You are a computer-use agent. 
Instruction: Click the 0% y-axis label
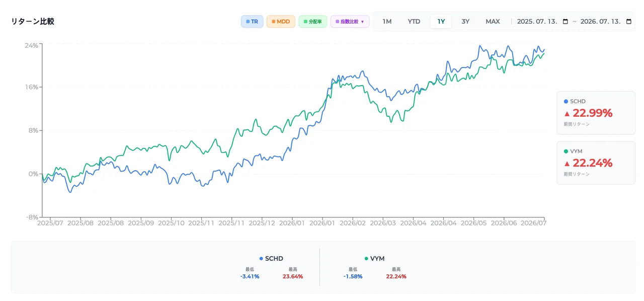(x=33, y=174)
